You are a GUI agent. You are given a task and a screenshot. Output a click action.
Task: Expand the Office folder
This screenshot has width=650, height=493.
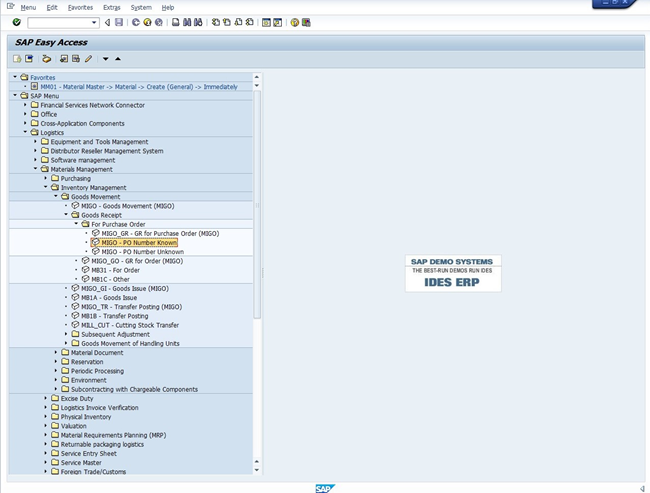pyautogui.click(x=25, y=114)
